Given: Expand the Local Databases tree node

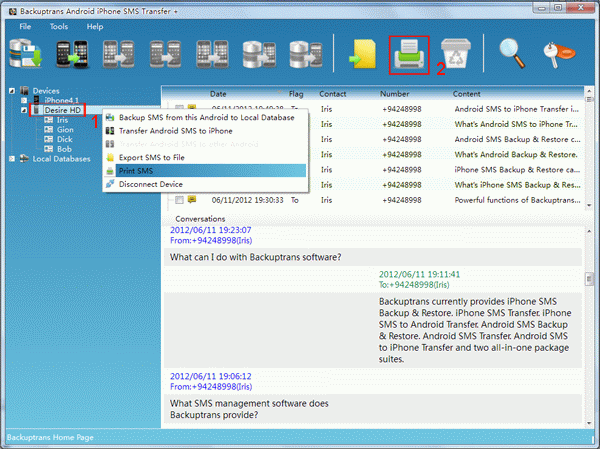Looking at the screenshot, I should point(12,158).
